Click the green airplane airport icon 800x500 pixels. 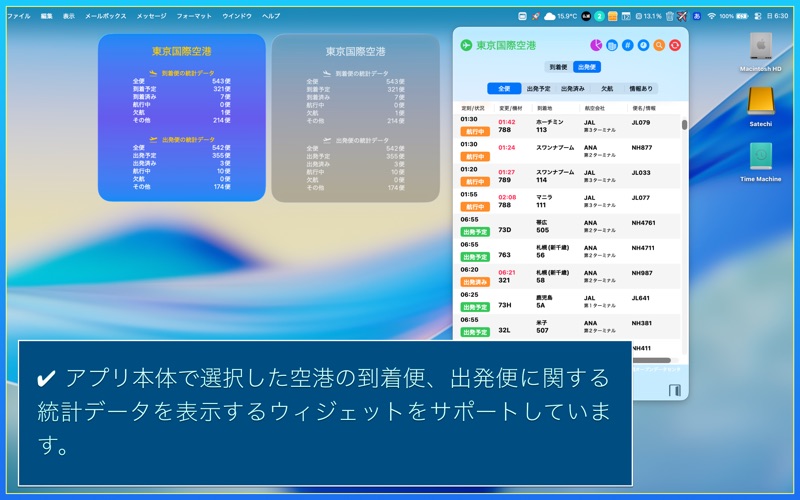(466, 45)
